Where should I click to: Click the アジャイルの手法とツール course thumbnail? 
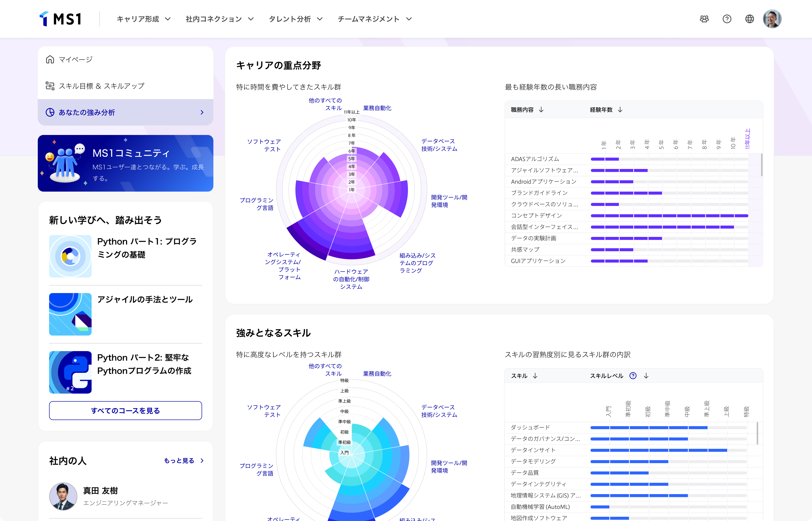tap(70, 314)
